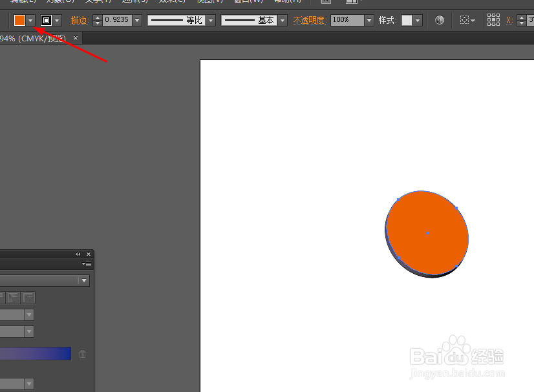534x392 pixels.
Task: Expand the 等比 variable width profile dropdown
Action: [x=211, y=21]
